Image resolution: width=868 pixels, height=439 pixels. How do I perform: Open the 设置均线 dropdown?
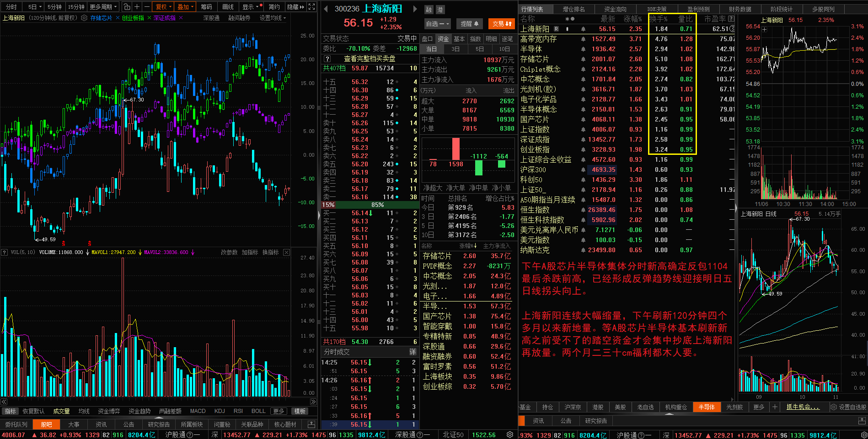pos(273,18)
